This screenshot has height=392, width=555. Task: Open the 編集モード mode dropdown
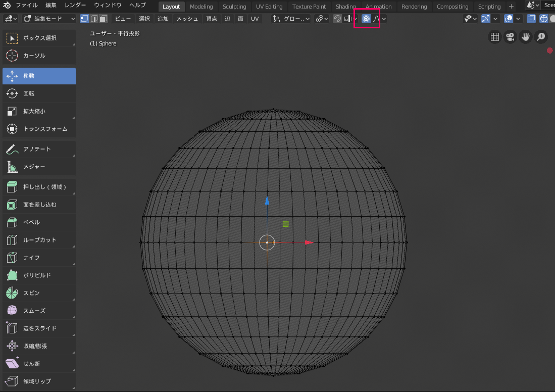click(x=48, y=19)
